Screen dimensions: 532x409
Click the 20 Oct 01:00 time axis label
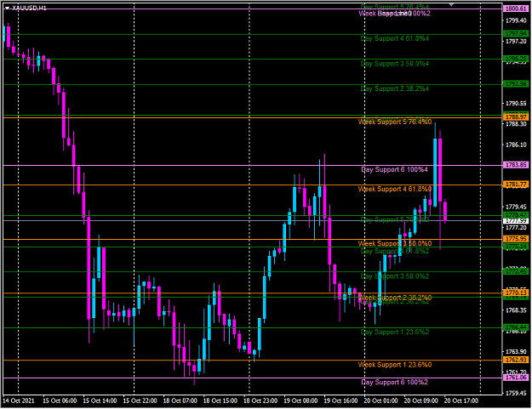(x=380, y=400)
